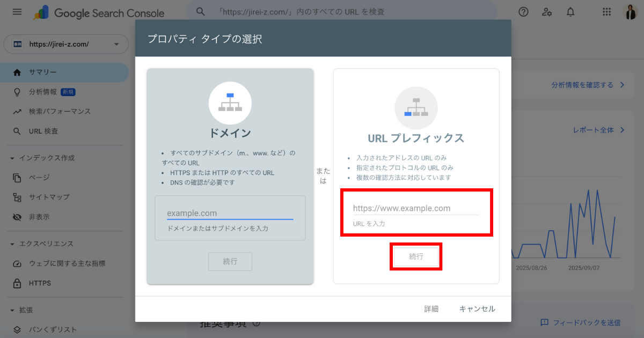Image resolution: width=644 pixels, height=338 pixels.
Task: Open the Google apps grid
Action: click(x=607, y=12)
